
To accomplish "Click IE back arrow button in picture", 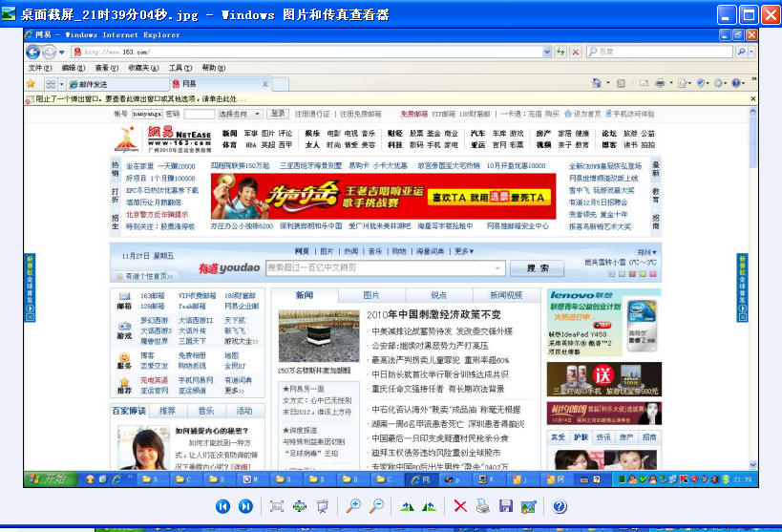I will click(32, 52).
